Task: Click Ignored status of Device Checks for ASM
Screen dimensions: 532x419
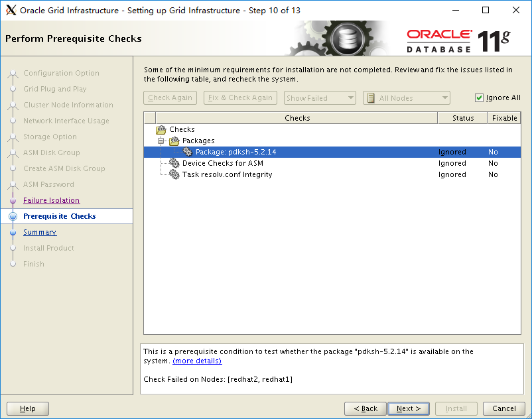Action: [452, 163]
